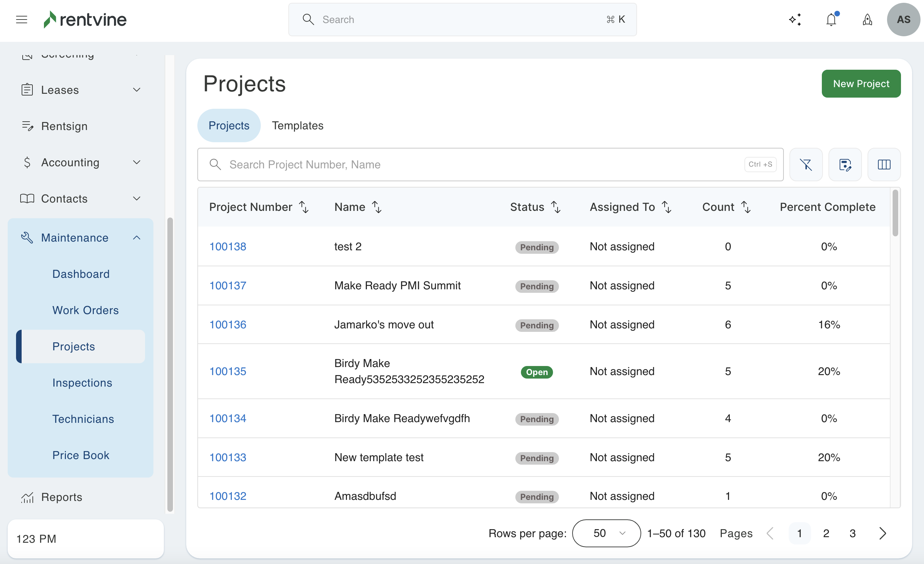Click the Search Project Number, Name field
Image resolution: width=924 pixels, height=564 pixels.
click(484, 165)
